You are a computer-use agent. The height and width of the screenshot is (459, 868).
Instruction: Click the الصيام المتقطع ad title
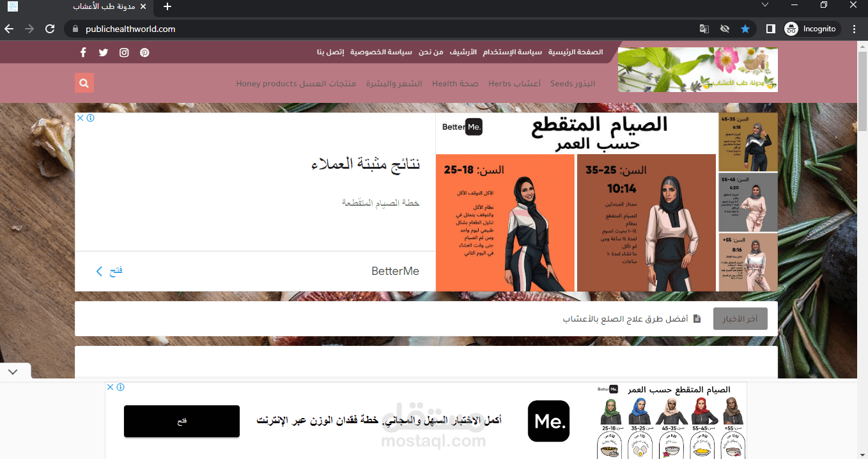(600, 124)
